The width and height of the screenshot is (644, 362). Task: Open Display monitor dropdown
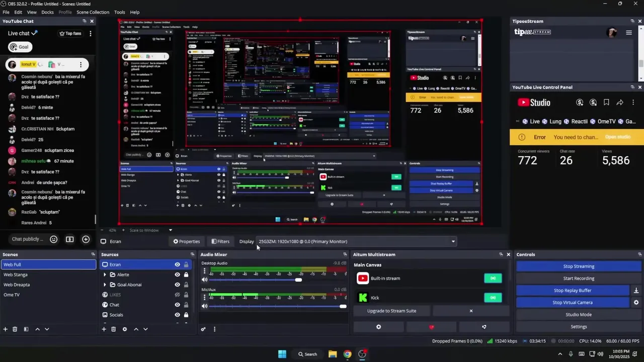tap(356, 241)
